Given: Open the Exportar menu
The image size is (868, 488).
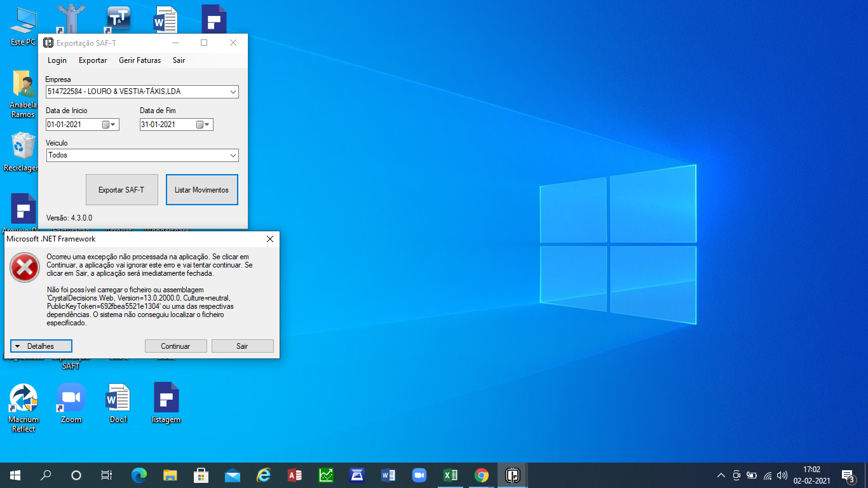Looking at the screenshot, I should click(x=93, y=60).
